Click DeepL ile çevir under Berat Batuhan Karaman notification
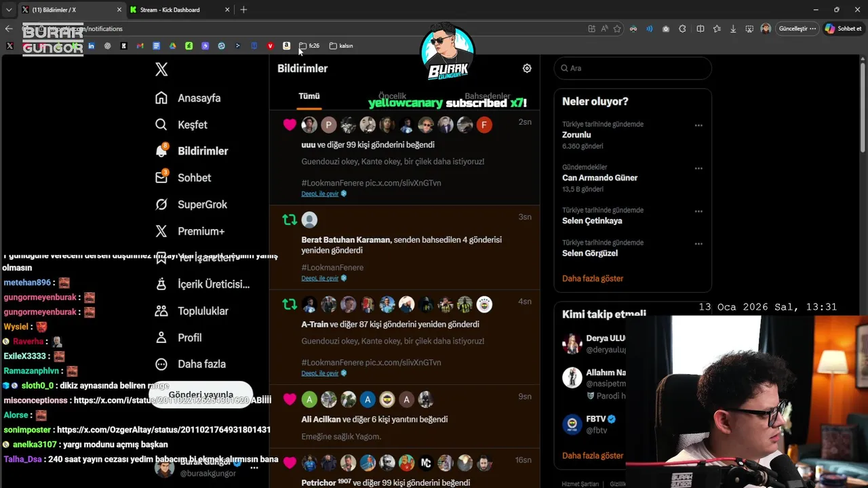This screenshot has height=488, width=868. pyautogui.click(x=320, y=279)
